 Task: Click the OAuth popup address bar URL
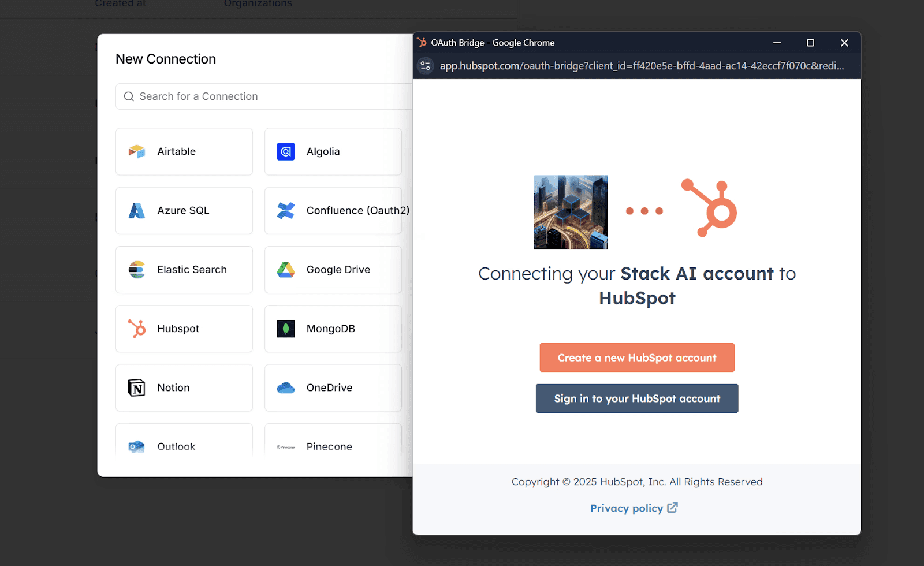coord(642,66)
